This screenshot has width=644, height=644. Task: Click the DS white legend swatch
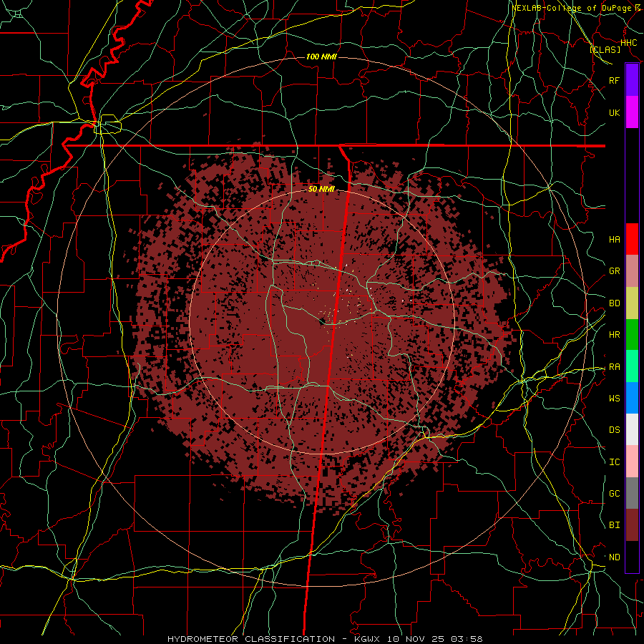click(x=632, y=429)
